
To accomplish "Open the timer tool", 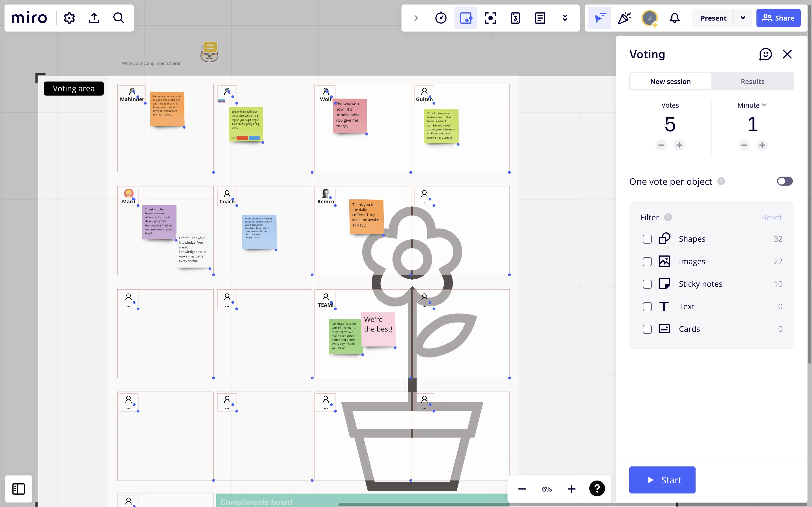I will 441,18.
